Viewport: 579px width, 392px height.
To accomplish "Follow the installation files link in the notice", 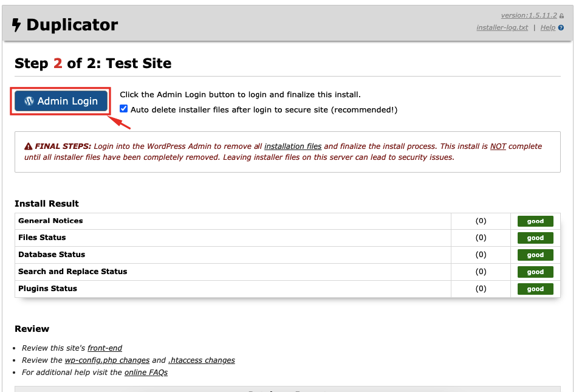I will [293, 146].
